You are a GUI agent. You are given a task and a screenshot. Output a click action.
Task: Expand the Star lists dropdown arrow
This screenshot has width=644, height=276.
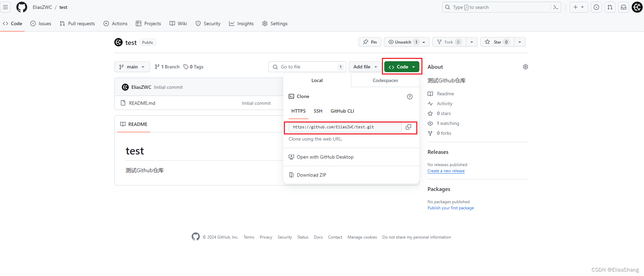tap(520, 42)
